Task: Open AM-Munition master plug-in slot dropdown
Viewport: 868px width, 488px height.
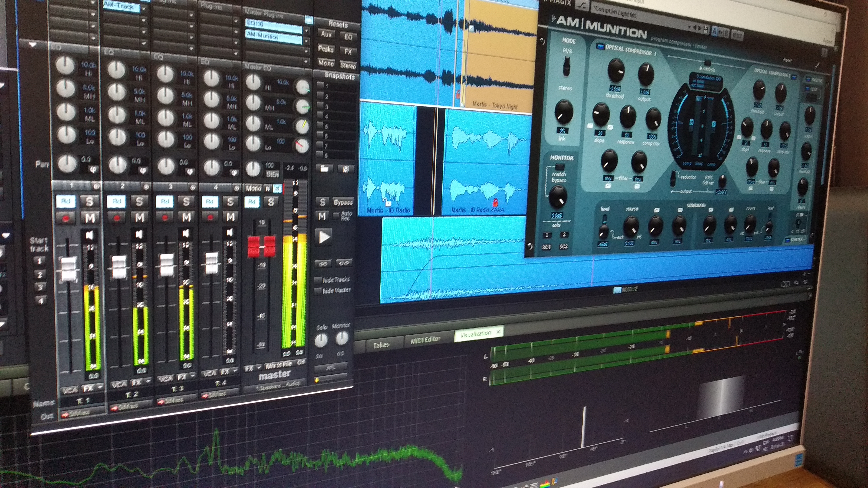Action: (306, 41)
